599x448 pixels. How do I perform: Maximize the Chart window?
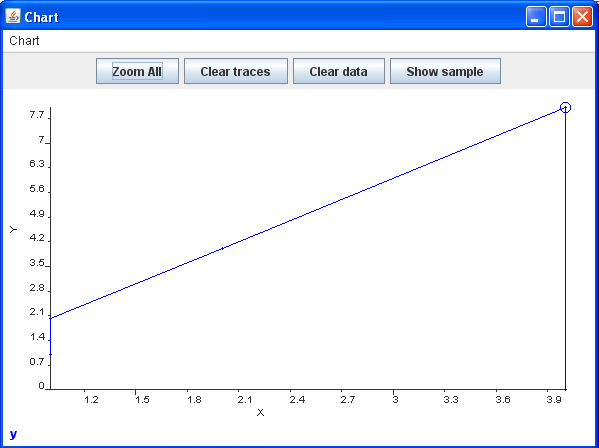coord(559,17)
